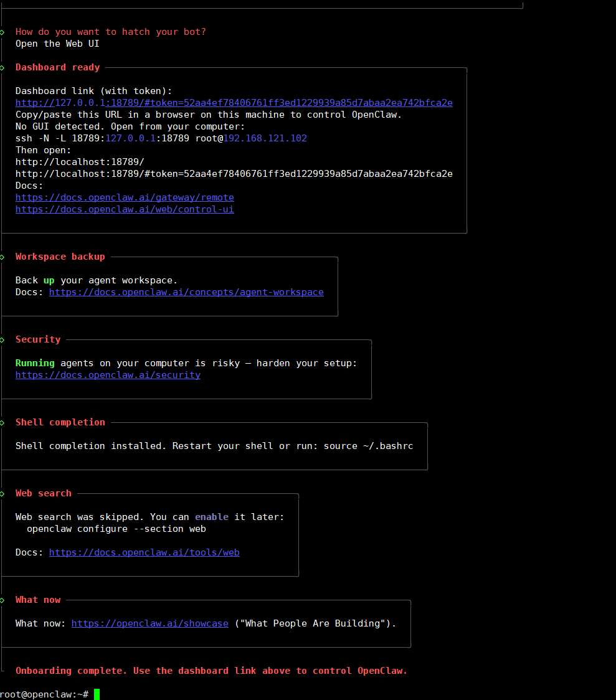Open docs web/control-ui link
Viewport: 616px width, 700px height.
pos(125,209)
